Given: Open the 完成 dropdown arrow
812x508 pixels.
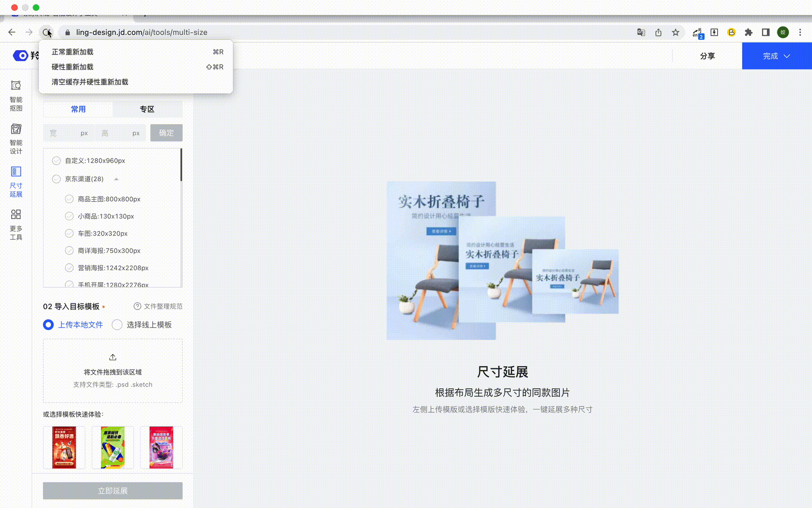Looking at the screenshot, I should tap(787, 56).
